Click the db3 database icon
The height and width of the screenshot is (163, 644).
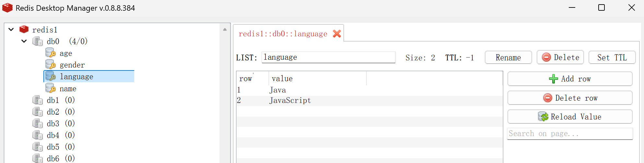coord(38,123)
